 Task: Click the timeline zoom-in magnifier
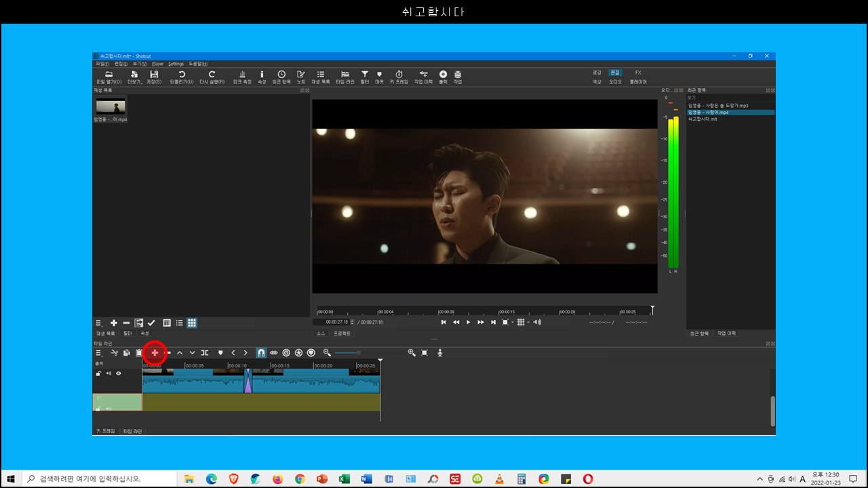click(412, 352)
